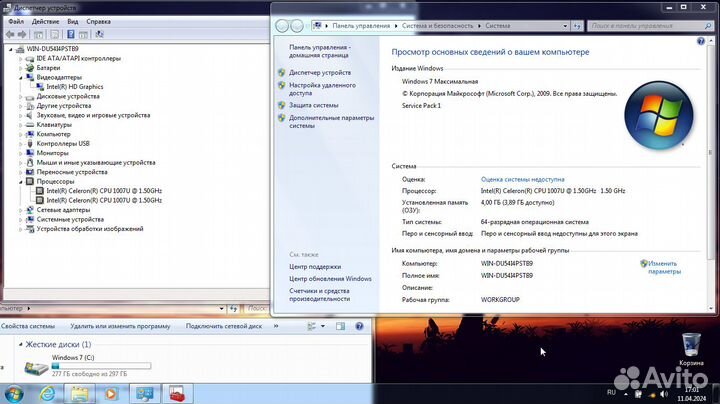Click the back arrow in Device Manager toolbar

10,34
